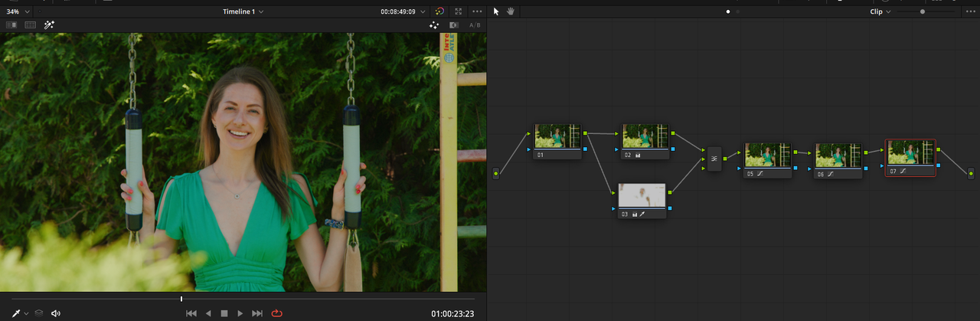Click the unmix layers stack icon
Screen dimensions: 980x321
click(39, 313)
